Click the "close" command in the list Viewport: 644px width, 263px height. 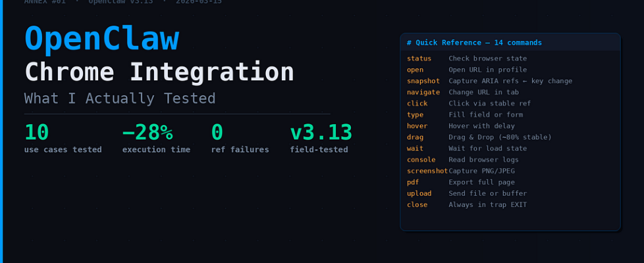click(x=417, y=204)
